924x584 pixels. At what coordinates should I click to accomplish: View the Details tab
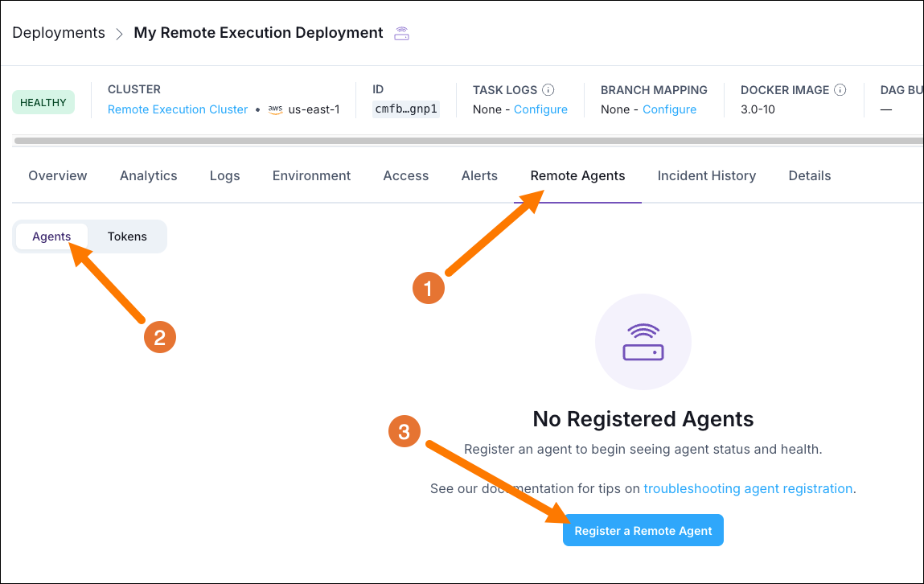pyautogui.click(x=809, y=175)
